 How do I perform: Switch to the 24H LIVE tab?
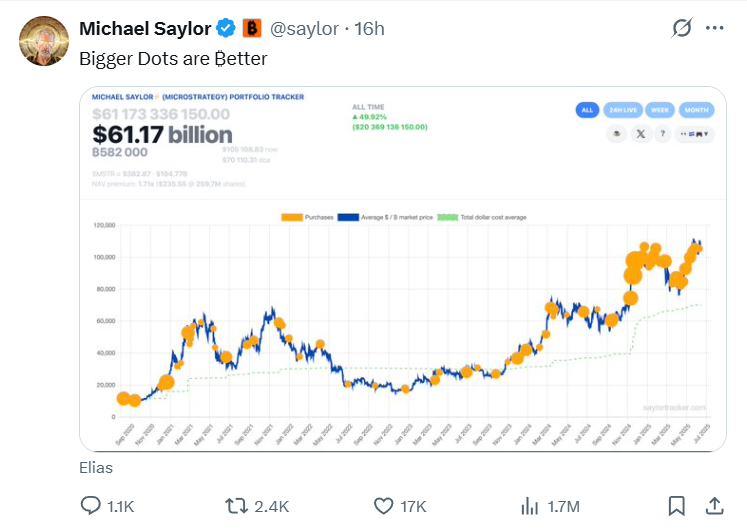pyautogui.click(x=621, y=111)
